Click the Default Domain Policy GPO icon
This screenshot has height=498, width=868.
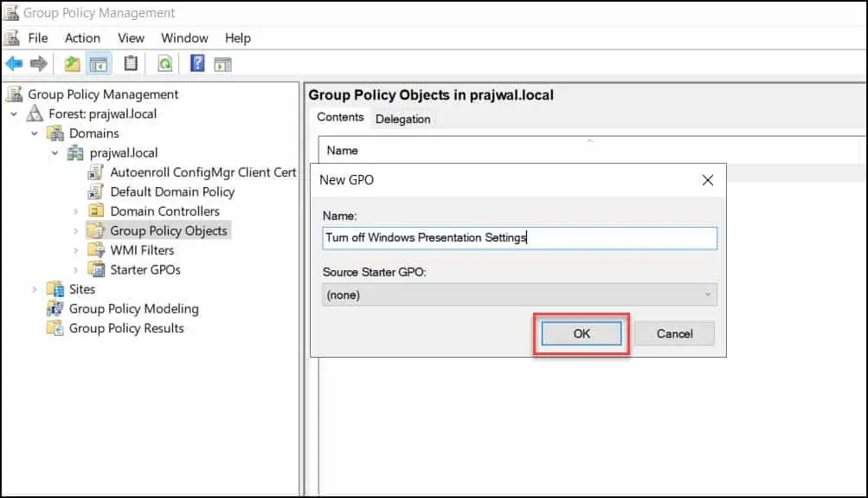pyautogui.click(x=96, y=191)
